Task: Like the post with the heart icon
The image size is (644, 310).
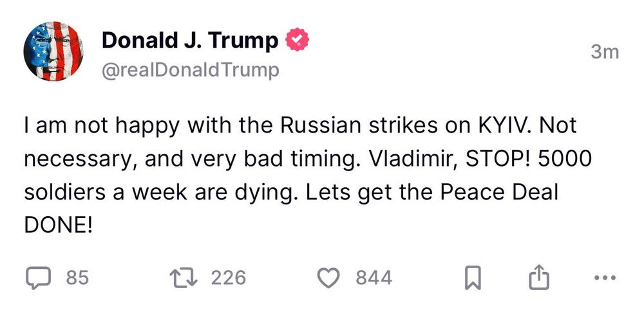Action: [x=330, y=278]
